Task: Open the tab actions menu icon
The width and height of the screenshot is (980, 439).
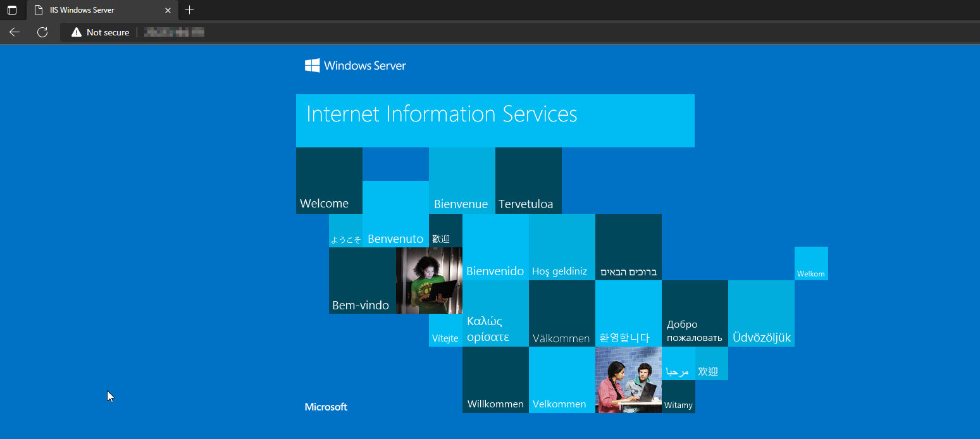Action: tap(12, 10)
